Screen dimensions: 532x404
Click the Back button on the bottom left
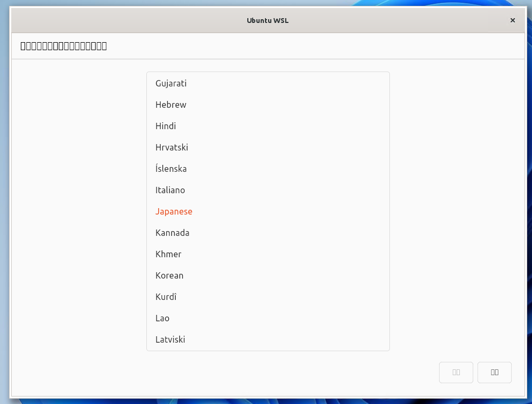point(456,372)
